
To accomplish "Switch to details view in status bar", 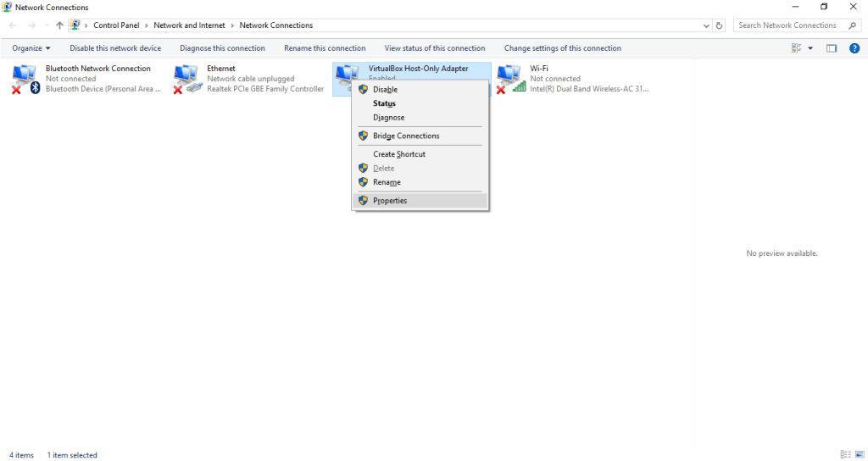I will pyautogui.click(x=845, y=455).
